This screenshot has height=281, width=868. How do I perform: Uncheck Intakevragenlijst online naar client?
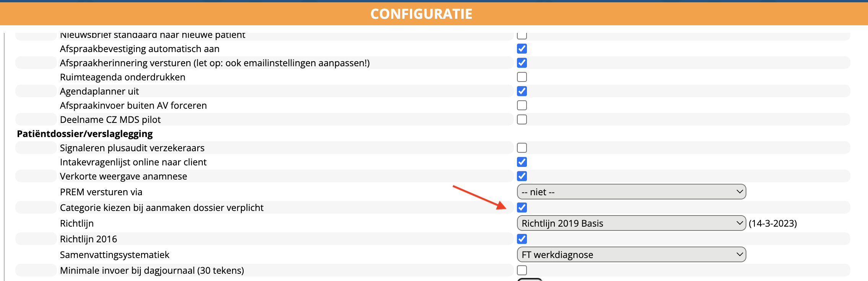point(522,162)
